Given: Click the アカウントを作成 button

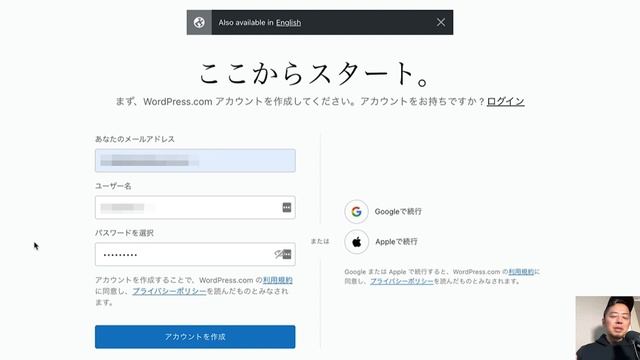Looking at the screenshot, I should [195, 337].
